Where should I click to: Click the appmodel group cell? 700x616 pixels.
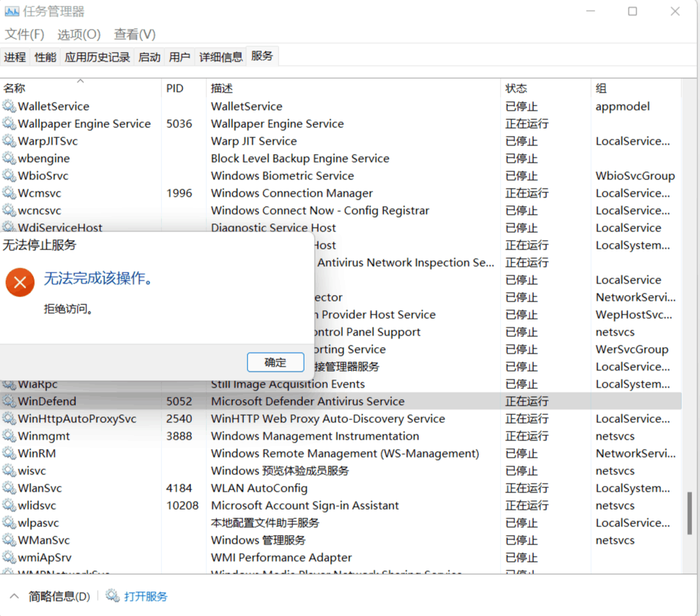[623, 106]
